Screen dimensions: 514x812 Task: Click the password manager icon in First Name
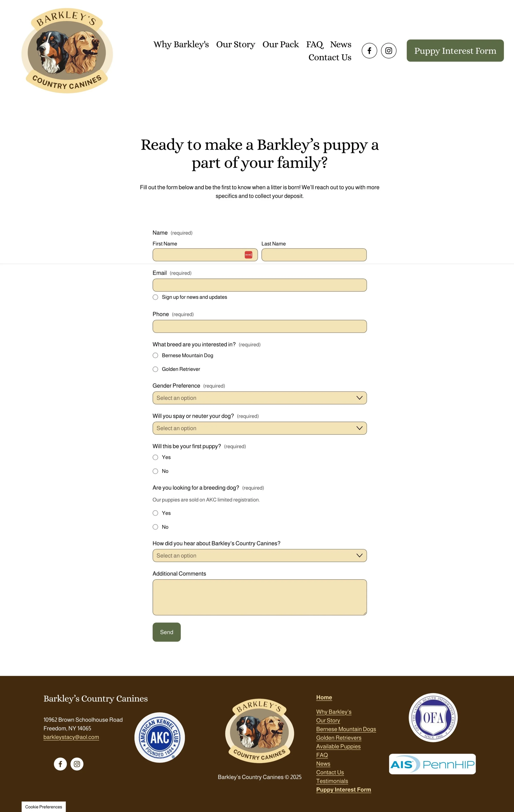click(249, 255)
